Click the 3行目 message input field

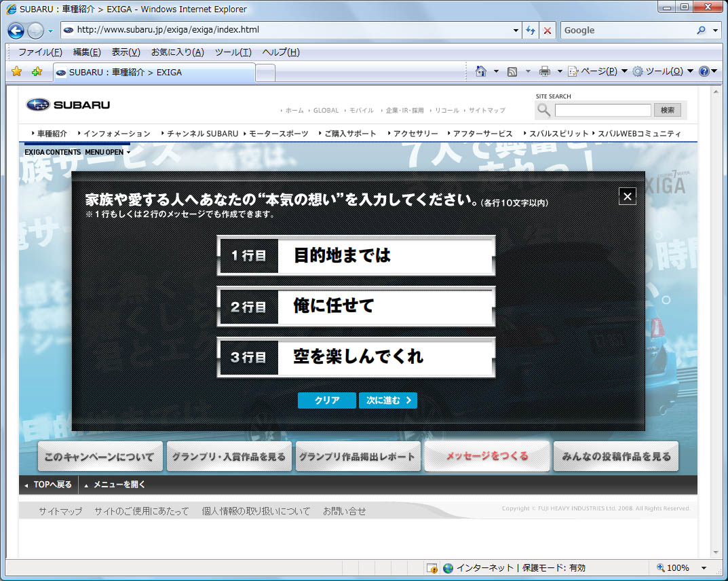click(x=385, y=357)
